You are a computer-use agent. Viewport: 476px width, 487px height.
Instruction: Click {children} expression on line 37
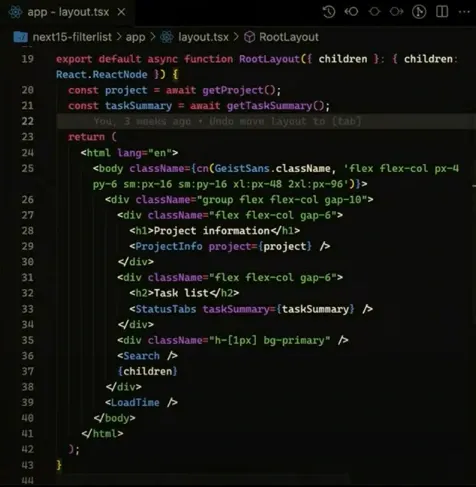(147, 371)
